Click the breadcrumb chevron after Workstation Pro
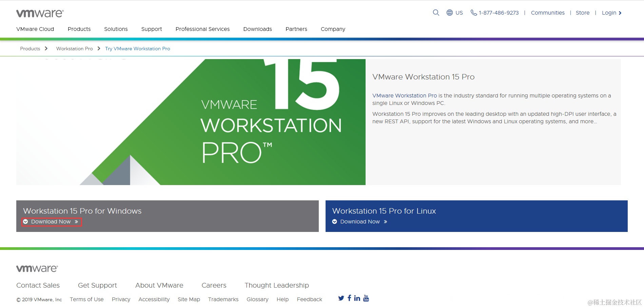The image size is (644, 308). [99, 49]
